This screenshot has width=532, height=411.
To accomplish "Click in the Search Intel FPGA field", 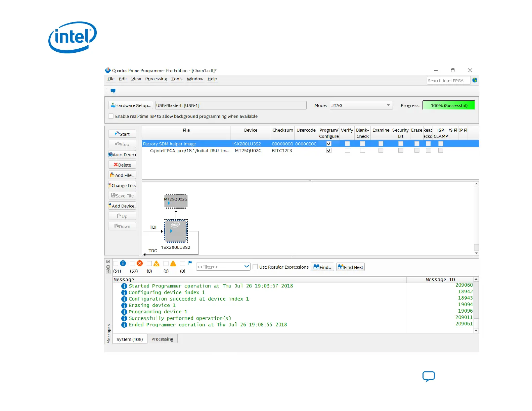I will [x=448, y=81].
